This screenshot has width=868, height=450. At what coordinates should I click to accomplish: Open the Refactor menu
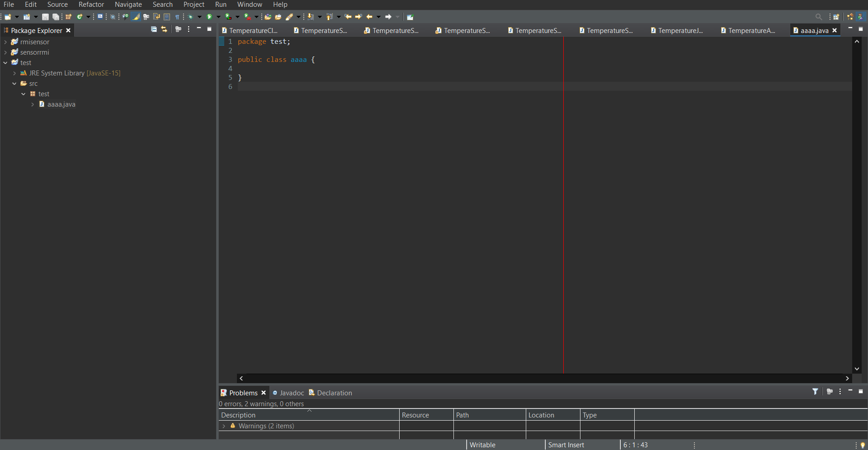(x=91, y=5)
